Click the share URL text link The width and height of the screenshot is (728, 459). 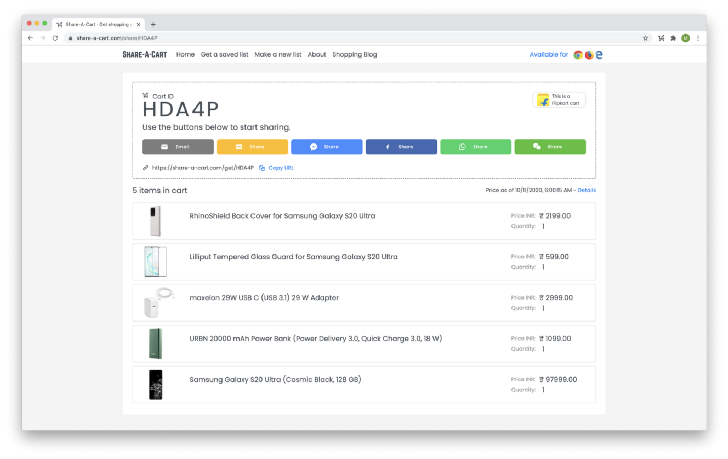click(x=202, y=168)
